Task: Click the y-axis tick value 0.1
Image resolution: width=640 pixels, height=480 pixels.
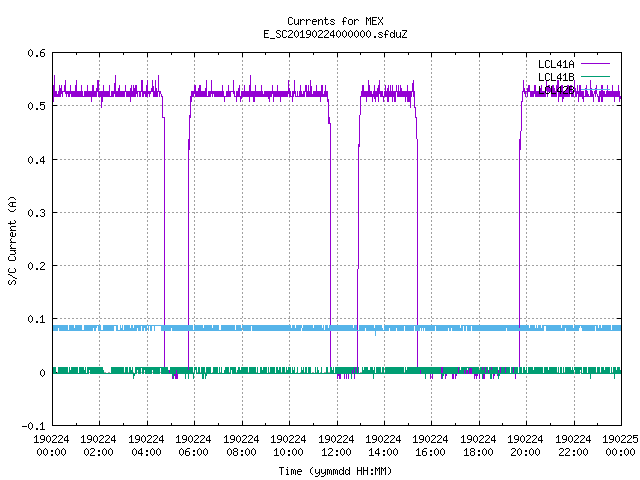Action: [x=36, y=319]
